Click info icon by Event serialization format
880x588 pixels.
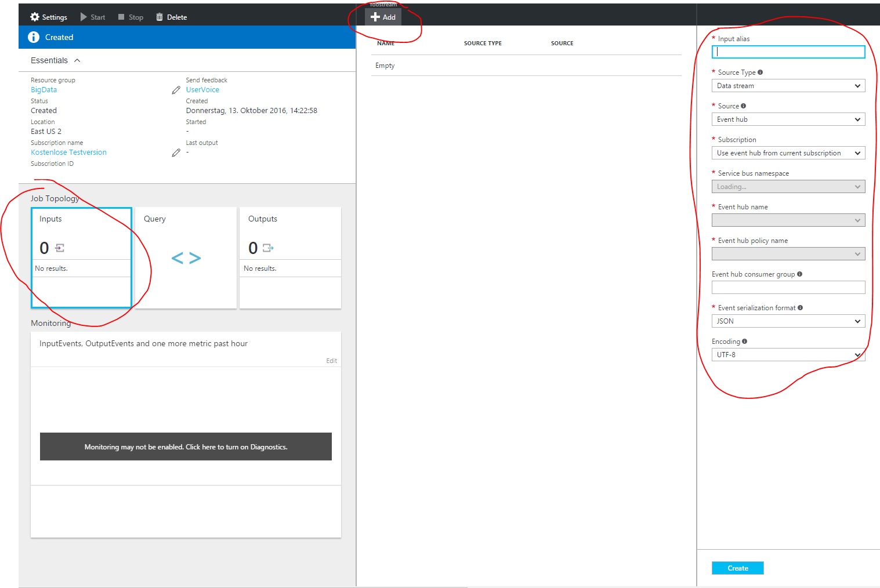click(x=800, y=308)
